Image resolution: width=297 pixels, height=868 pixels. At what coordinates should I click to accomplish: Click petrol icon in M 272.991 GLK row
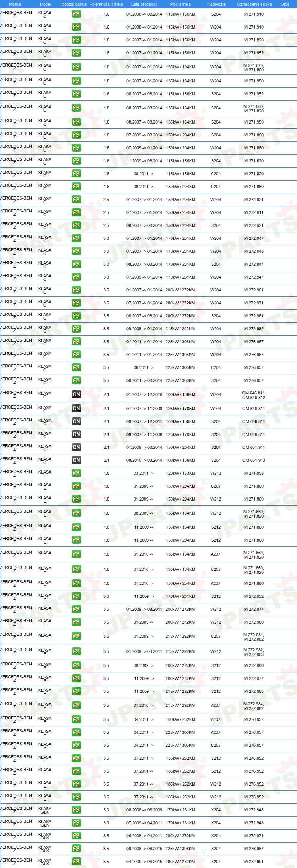(76, 862)
